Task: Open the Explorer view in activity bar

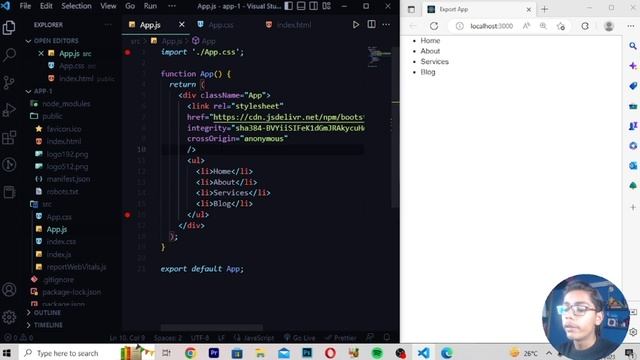Action: pos(9,28)
